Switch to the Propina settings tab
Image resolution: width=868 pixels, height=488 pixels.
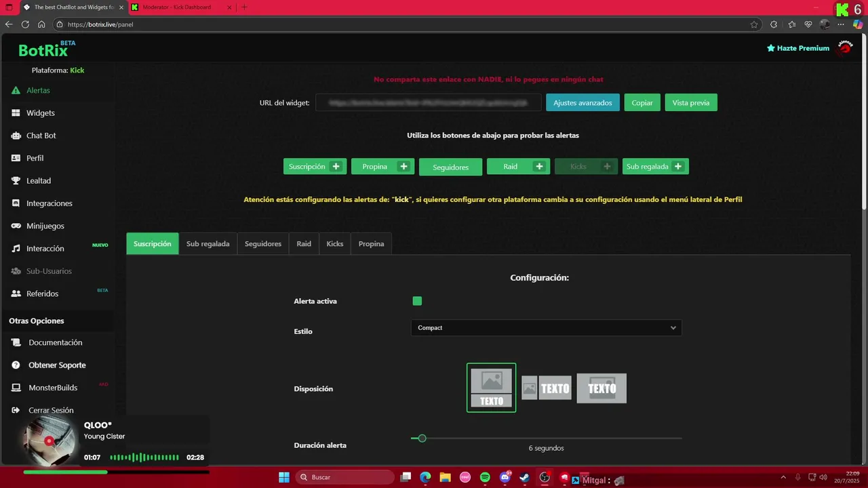click(x=371, y=243)
